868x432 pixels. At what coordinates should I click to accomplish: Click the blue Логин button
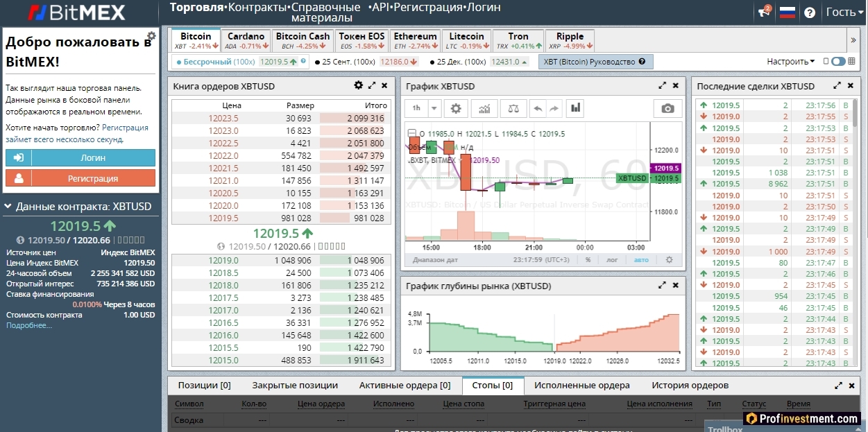tap(80, 158)
